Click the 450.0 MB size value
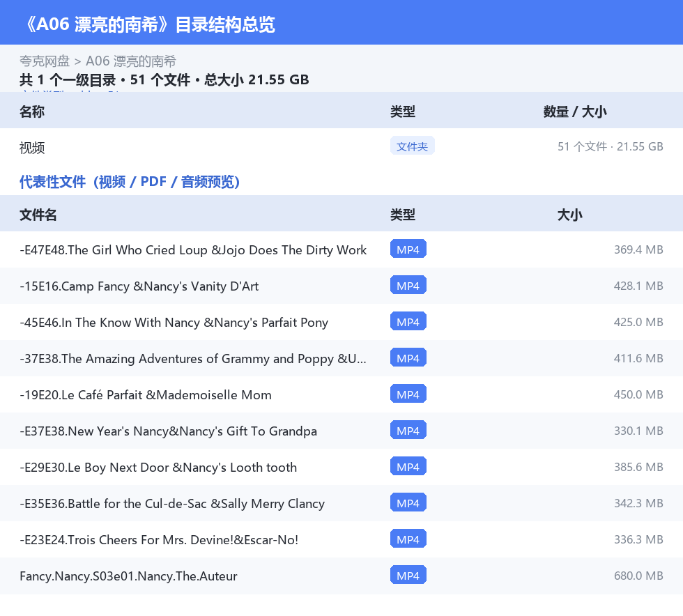Viewport: 683px width, 616px height. click(x=638, y=394)
